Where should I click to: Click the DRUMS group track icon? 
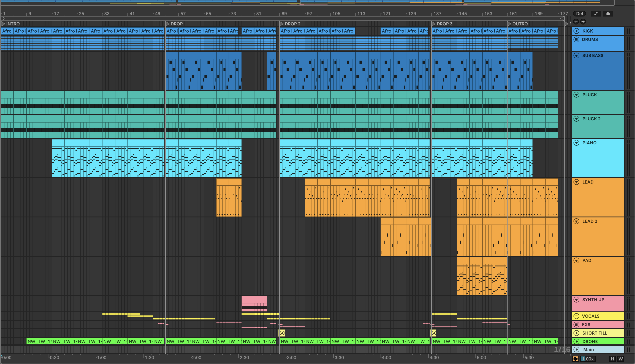(576, 39)
